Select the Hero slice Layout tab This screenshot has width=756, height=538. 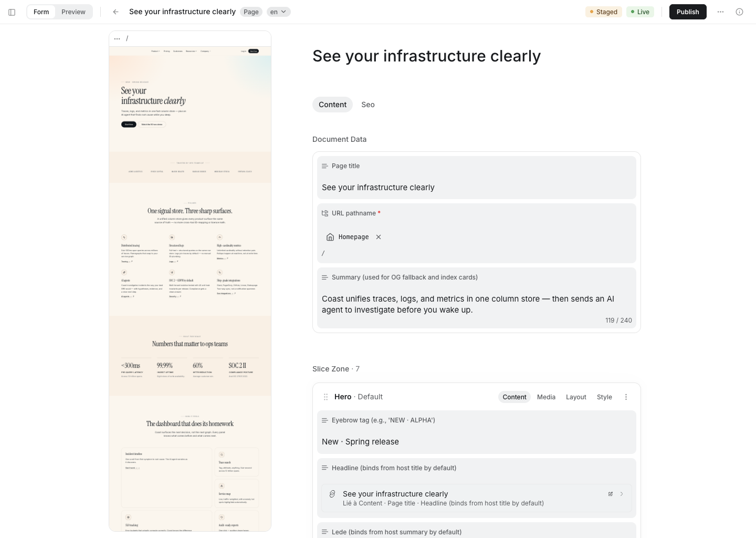[x=576, y=397]
